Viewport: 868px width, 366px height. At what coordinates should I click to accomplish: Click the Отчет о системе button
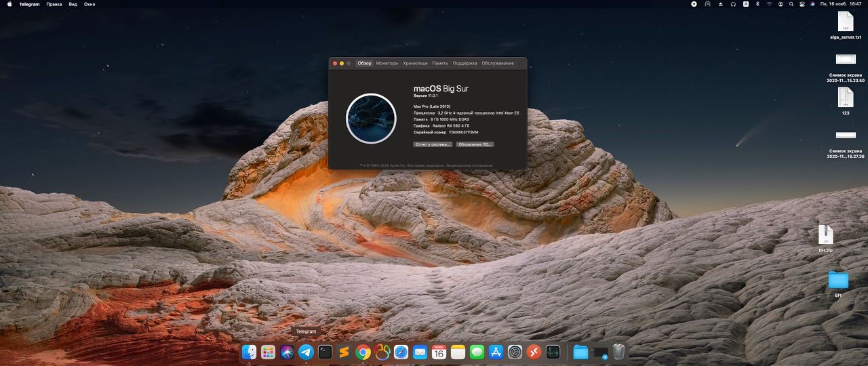pos(433,144)
